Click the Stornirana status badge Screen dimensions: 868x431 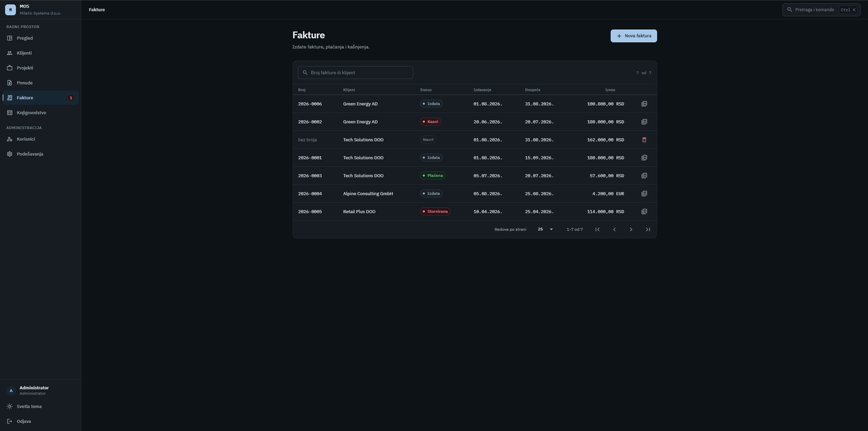pyautogui.click(x=435, y=211)
